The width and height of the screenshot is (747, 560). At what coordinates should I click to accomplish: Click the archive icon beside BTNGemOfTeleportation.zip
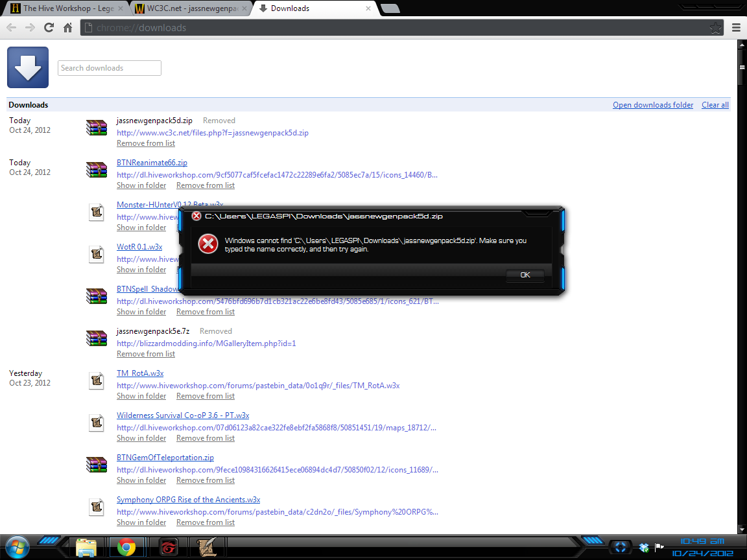pos(97,464)
